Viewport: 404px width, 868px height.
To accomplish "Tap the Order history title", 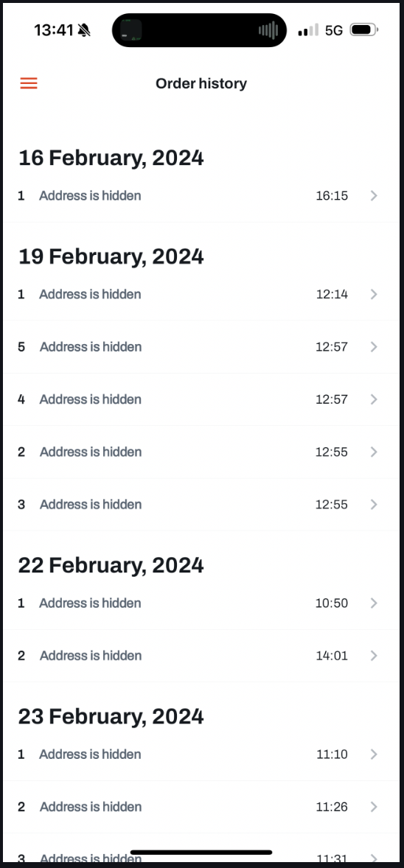I will point(201,83).
